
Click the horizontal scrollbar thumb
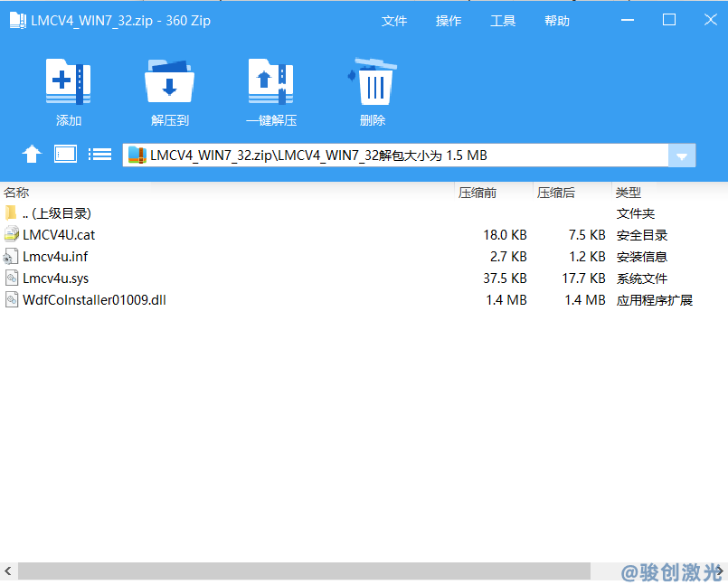click(x=304, y=571)
